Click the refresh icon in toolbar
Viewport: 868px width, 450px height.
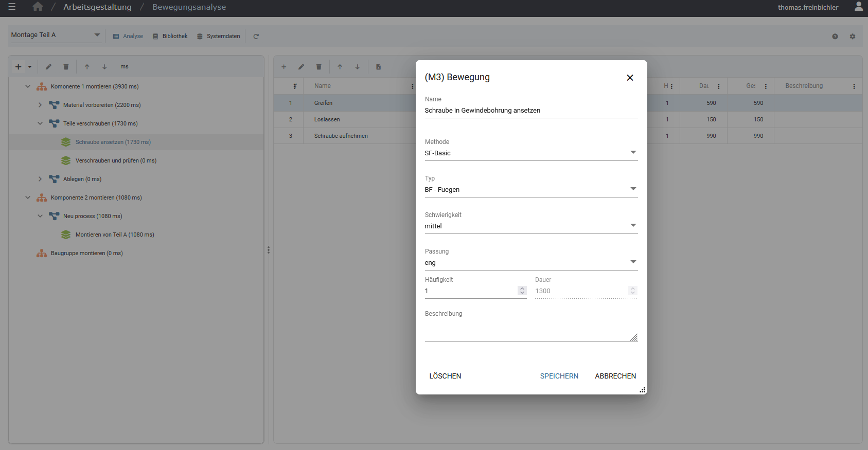(x=256, y=37)
